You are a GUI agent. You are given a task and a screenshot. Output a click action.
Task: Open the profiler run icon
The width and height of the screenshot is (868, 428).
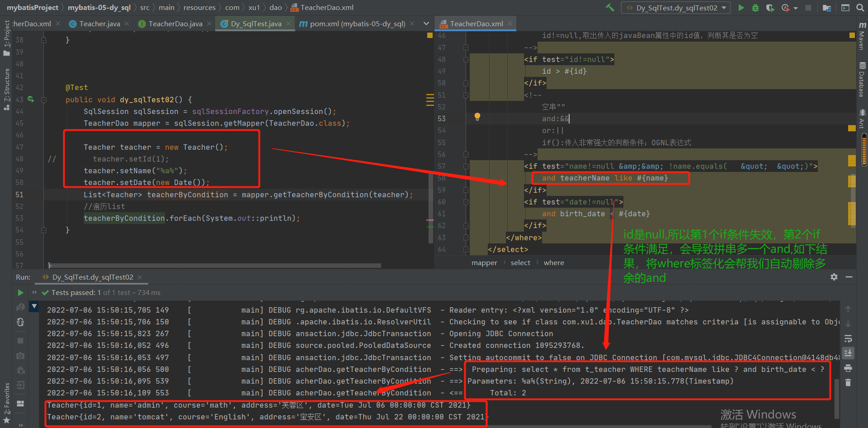coord(786,8)
